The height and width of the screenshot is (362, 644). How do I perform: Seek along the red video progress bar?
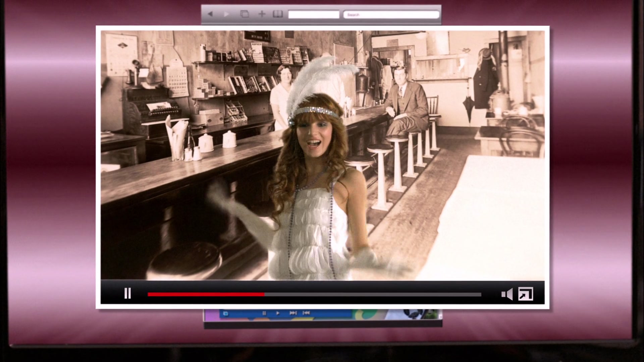[x=314, y=294]
